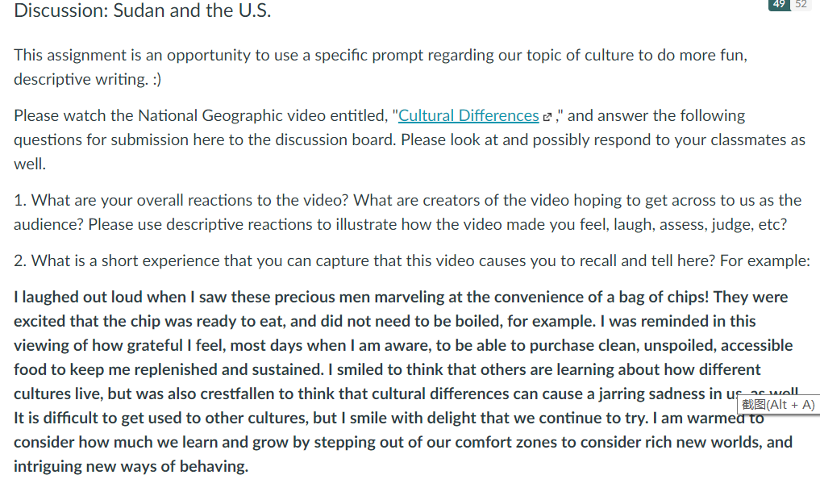The image size is (820, 504).
Task: Click the external-link icon after Cultural Differences
Action: pos(547,117)
